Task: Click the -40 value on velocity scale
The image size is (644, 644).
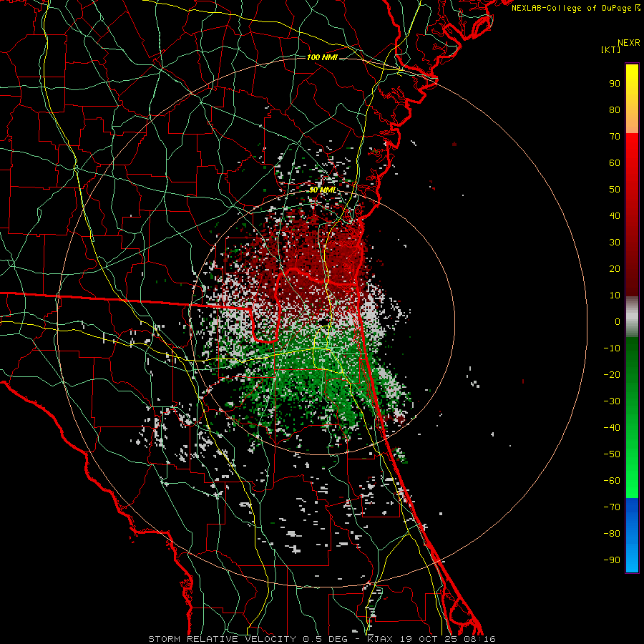Action: (x=612, y=428)
